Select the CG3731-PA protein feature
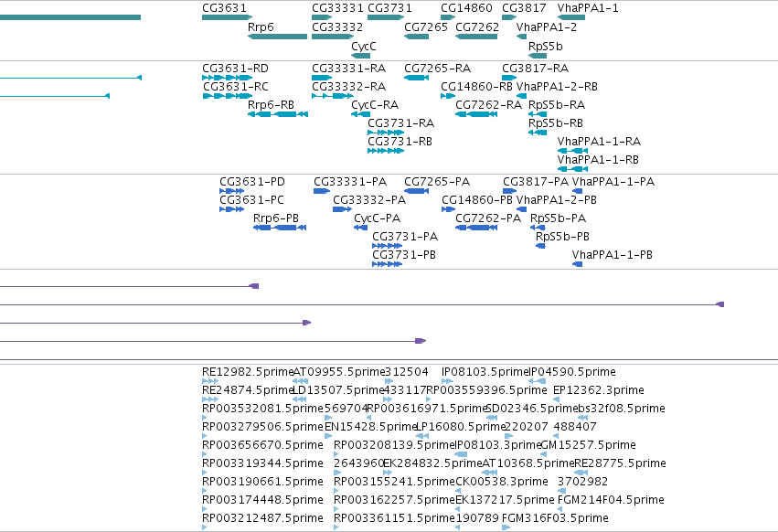778x532 pixels. (387, 246)
